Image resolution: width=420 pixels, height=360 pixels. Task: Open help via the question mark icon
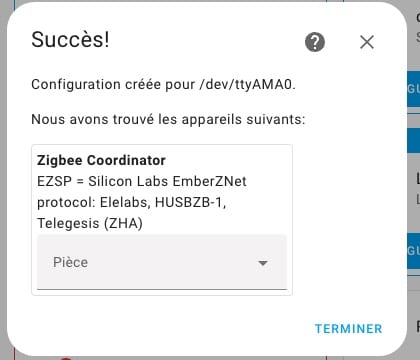point(315,42)
